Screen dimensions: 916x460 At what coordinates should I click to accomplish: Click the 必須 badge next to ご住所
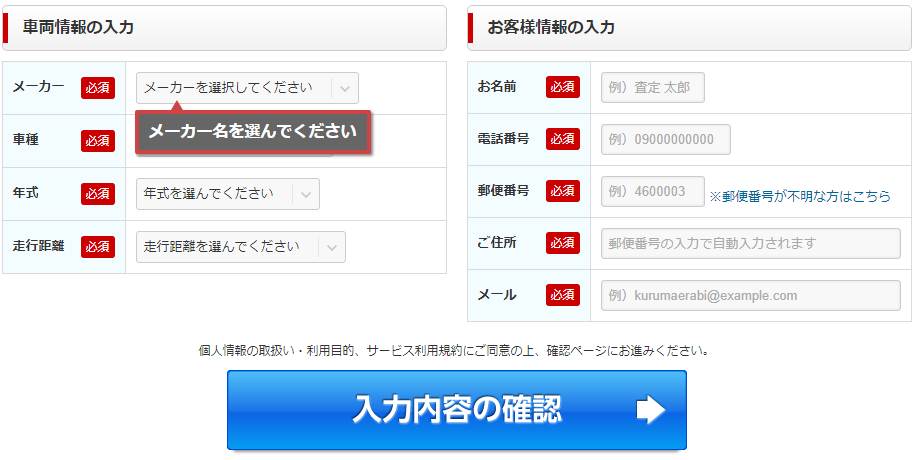pyautogui.click(x=563, y=243)
